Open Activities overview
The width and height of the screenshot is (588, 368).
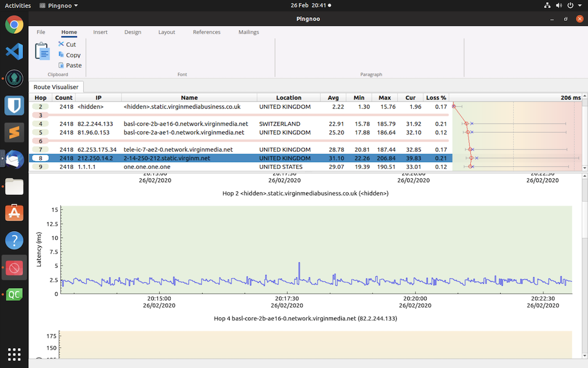[18, 6]
